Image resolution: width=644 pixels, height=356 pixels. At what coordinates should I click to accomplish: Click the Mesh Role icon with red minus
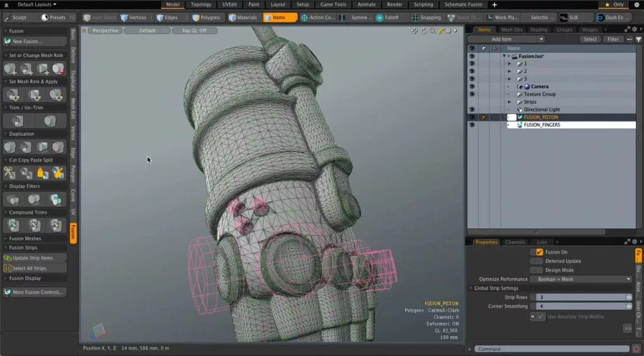point(58,69)
